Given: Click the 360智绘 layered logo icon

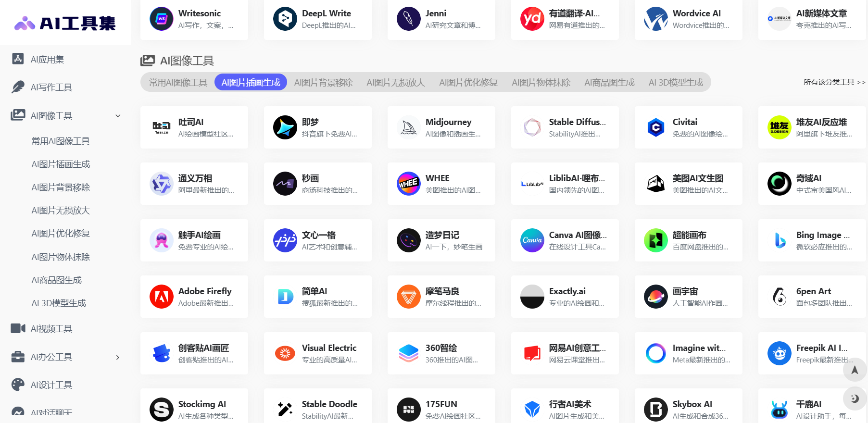Looking at the screenshot, I should tap(409, 353).
